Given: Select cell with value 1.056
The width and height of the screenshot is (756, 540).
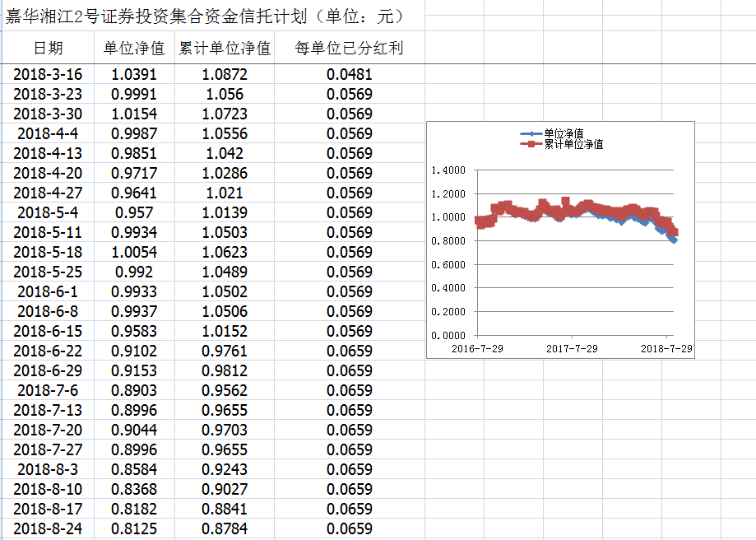Looking at the screenshot, I should click(225, 94).
